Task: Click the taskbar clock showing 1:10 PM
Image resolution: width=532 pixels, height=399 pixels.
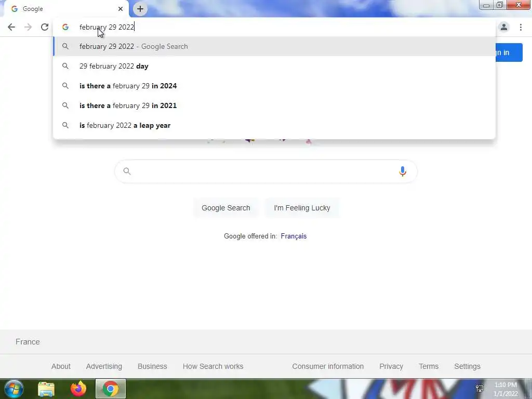Action: pos(506,389)
